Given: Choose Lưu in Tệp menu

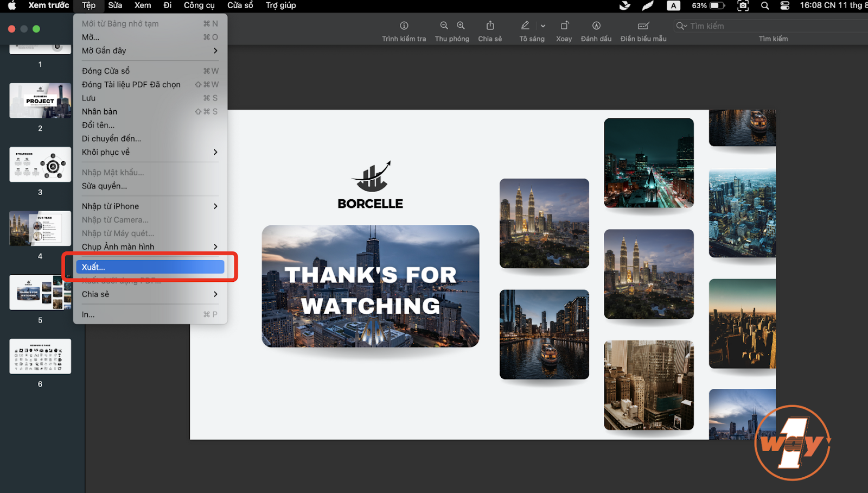Looking at the screenshot, I should click(150, 98).
